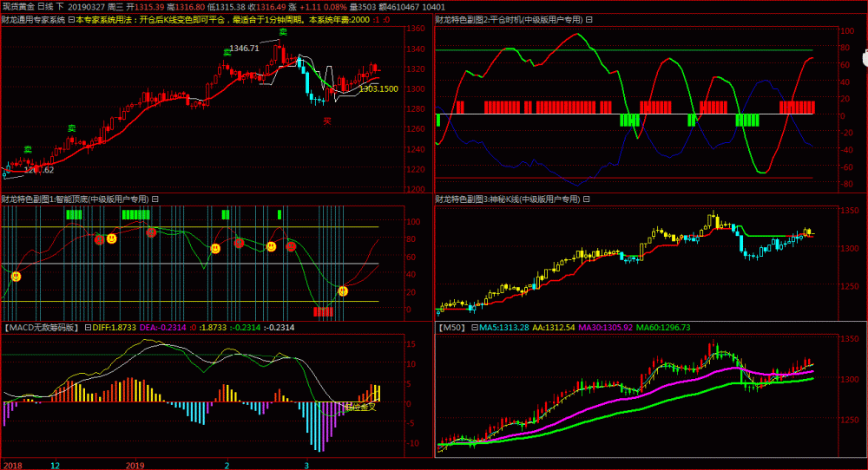Collapse the M50 panel header box
The height and width of the screenshot is (470, 868).
(x=475, y=327)
